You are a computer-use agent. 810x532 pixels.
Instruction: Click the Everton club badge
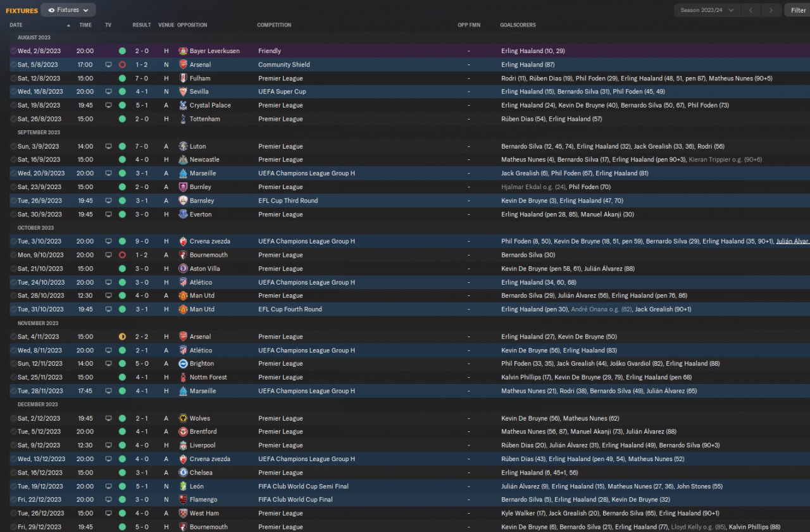(x=183, y=214)
